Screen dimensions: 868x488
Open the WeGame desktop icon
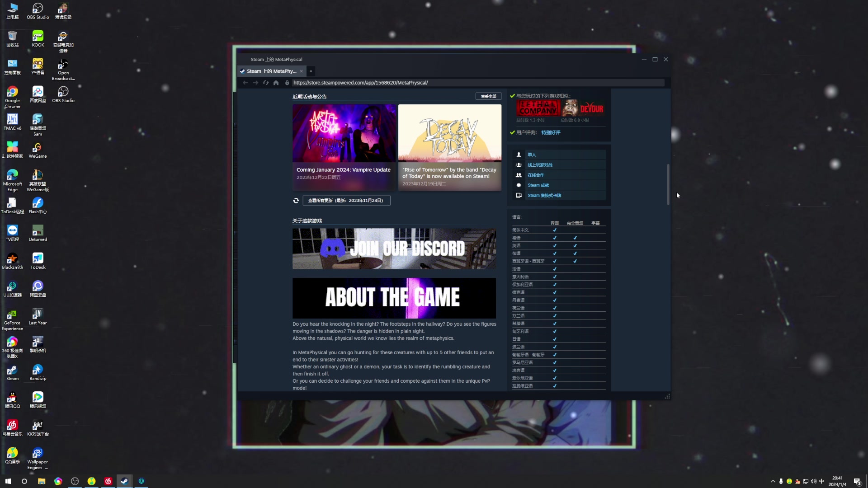(x=38, y=150)
